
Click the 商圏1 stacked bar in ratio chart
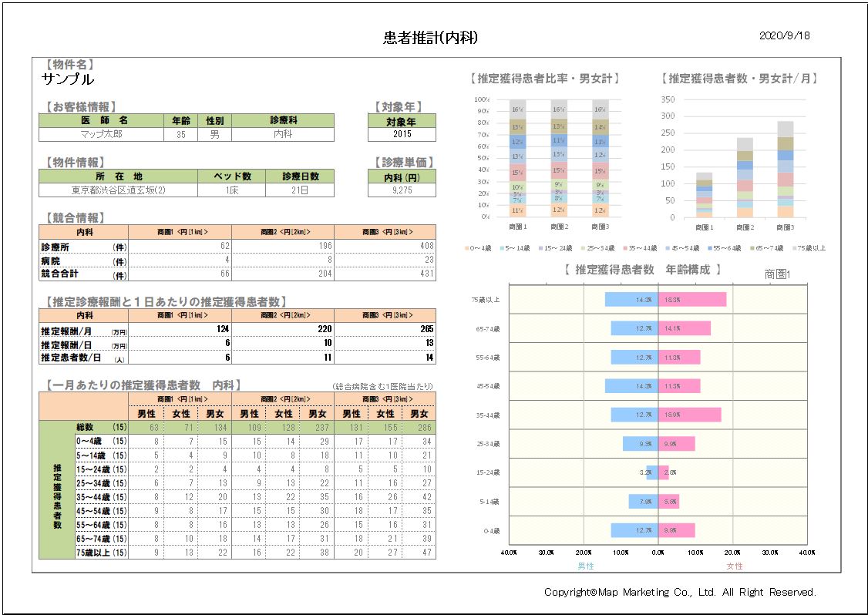517,158
